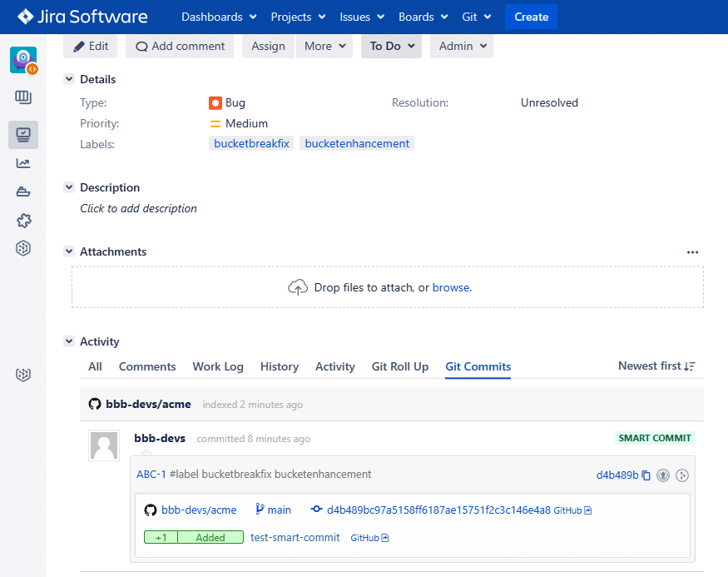Open the Admin dropdown
The image size is (728, 577).
coord(462,46)
